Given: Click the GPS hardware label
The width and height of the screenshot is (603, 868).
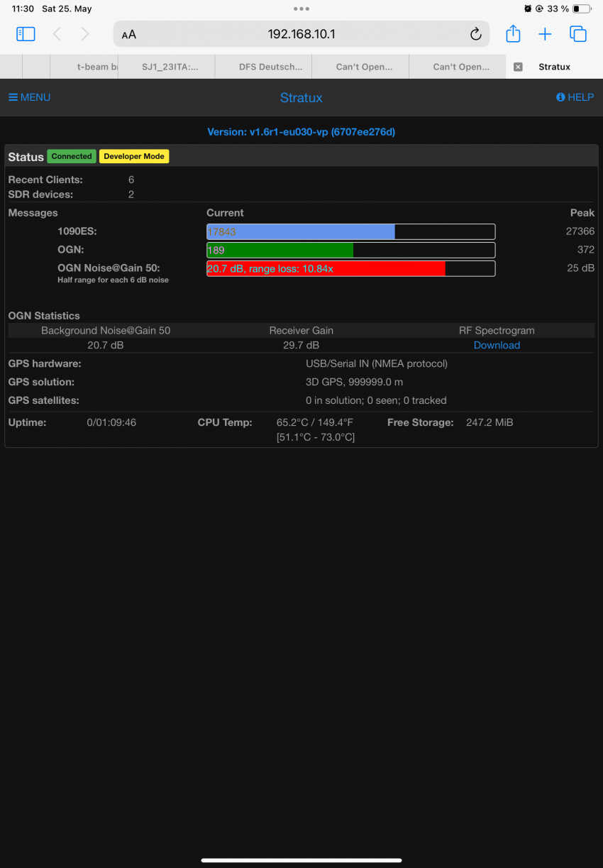Looking at the screenshot, I should click(45, 363).
